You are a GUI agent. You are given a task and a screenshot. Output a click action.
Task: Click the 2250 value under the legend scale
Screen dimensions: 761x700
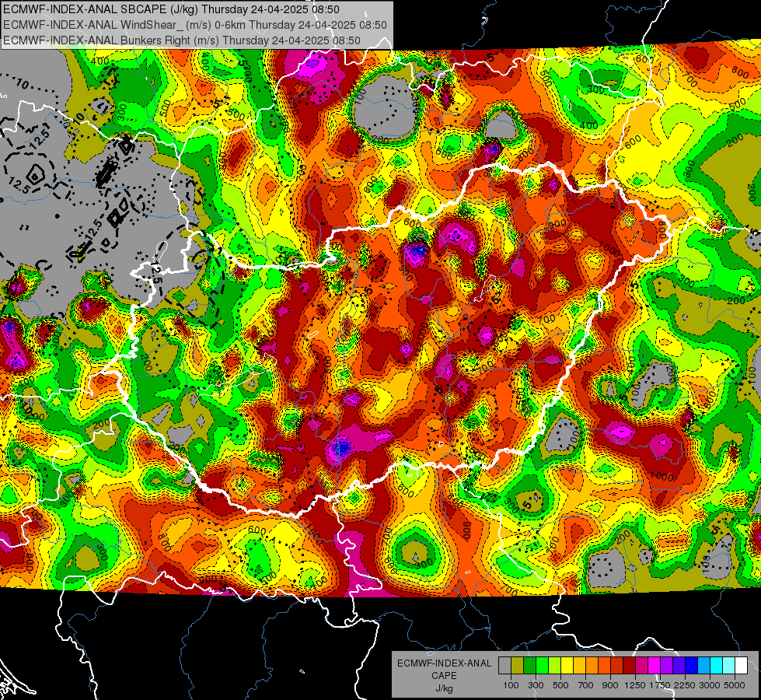click(685, 685)
